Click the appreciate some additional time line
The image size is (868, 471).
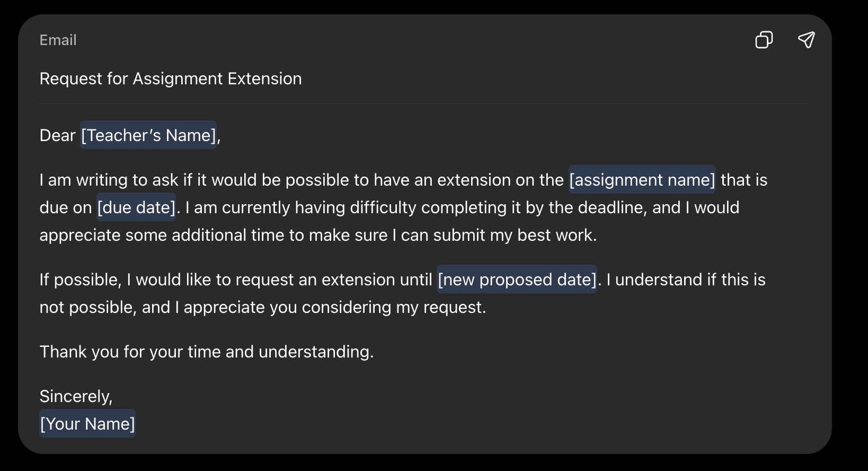318,235
